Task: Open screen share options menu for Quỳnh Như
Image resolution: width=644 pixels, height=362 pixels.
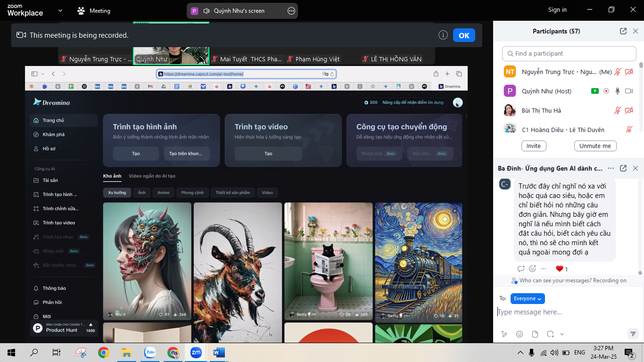Action: click(291, 11)
